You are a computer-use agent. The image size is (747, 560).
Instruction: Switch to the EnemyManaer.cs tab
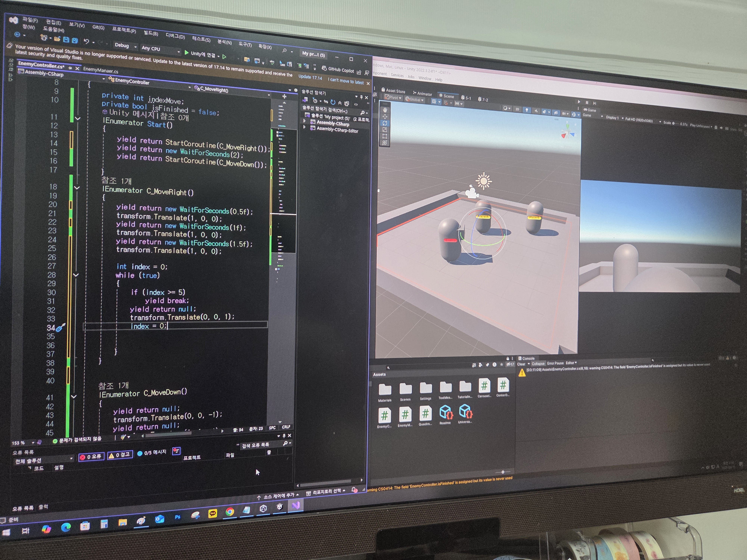tap(101, 70)
